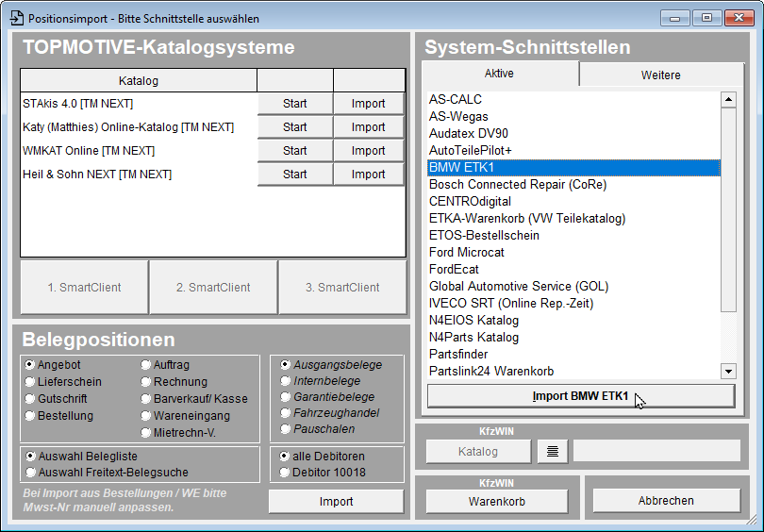Select Global Automotive Service (GOL)
Screen dimensions: 764x532
573,287
